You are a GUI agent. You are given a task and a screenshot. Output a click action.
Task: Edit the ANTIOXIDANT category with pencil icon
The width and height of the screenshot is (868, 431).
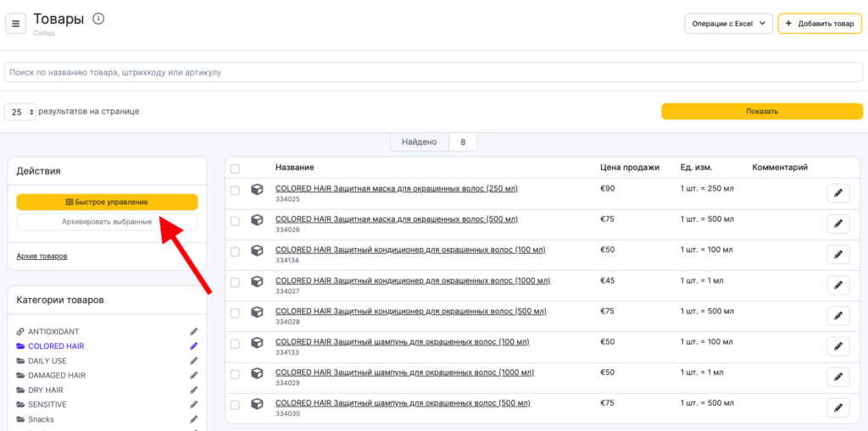pos(194,331)
